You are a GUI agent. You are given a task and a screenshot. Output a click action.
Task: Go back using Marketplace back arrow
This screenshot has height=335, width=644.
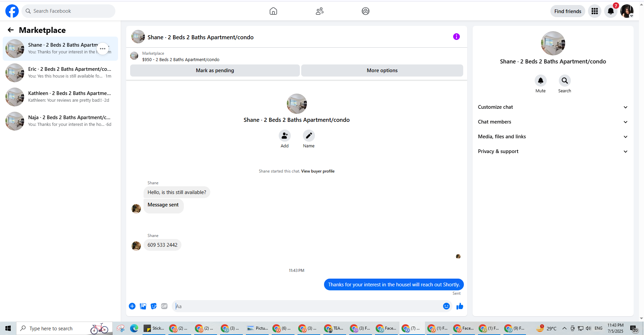(x=11, y=30)
